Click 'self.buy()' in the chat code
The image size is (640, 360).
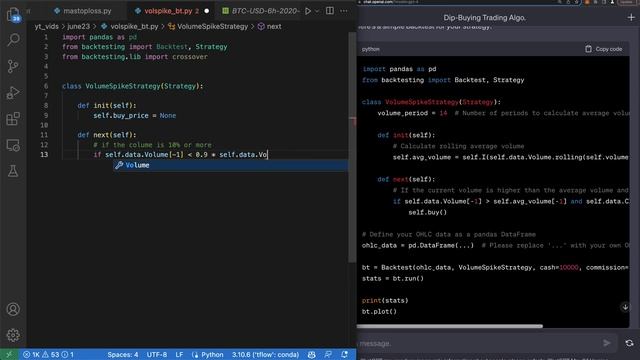tap(427, 212)
